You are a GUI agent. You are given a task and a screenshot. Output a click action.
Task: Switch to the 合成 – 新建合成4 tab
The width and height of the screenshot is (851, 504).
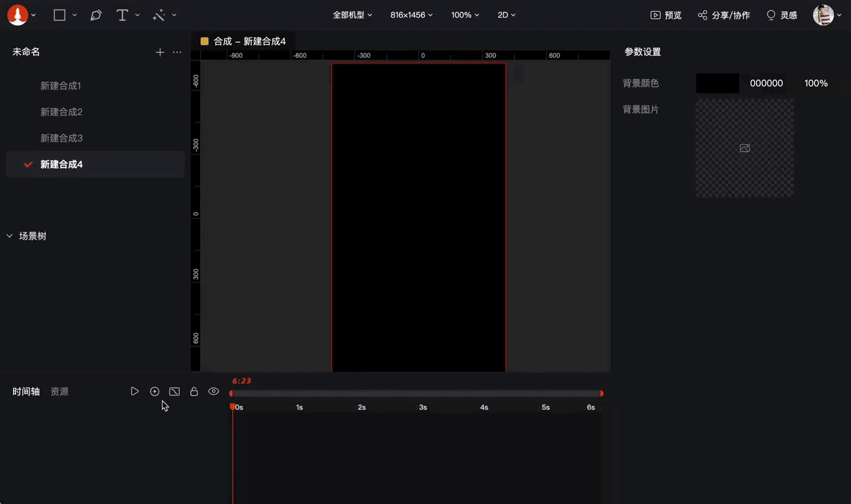tap(243, 41)
